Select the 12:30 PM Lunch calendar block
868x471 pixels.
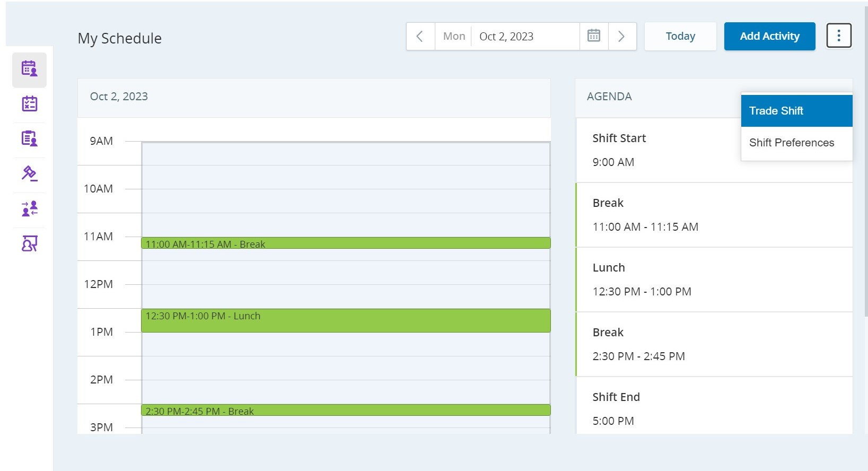coord(346,321)
